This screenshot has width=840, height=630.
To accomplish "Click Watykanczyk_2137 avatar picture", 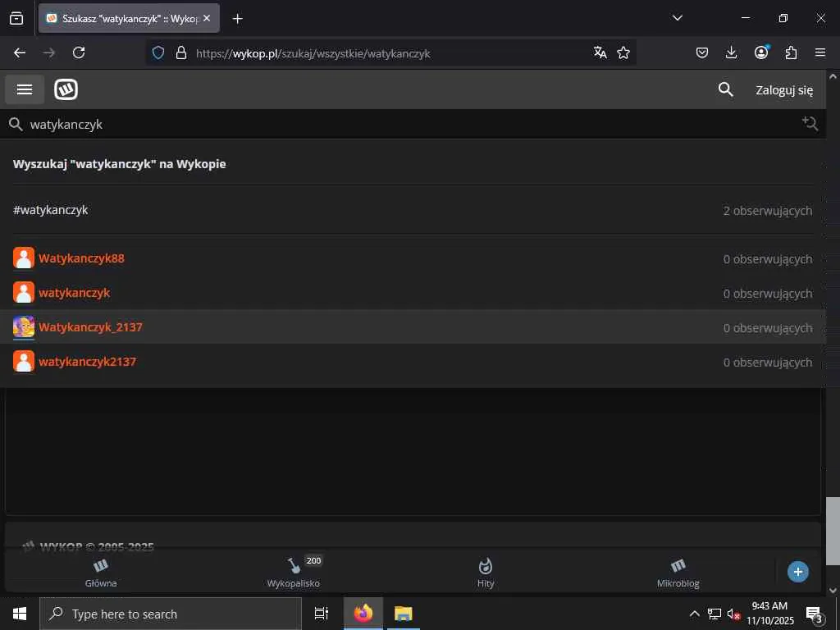I will point(24,326).
